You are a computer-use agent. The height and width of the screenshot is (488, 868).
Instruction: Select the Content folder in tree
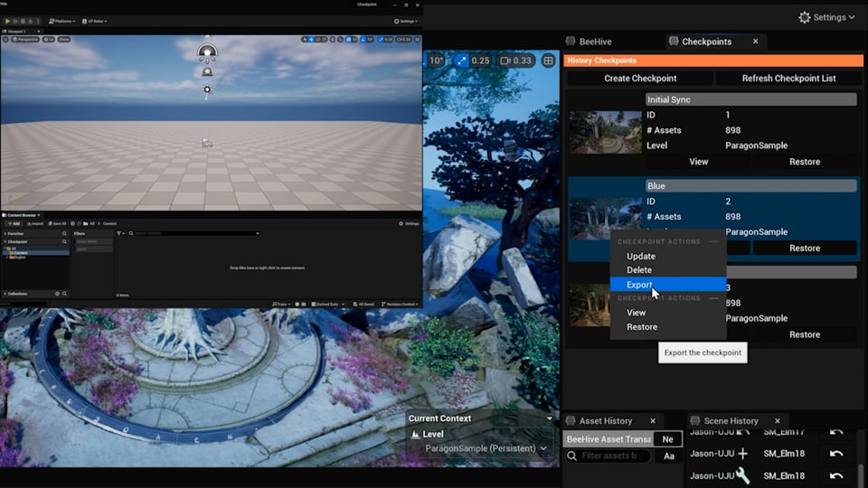21,253
